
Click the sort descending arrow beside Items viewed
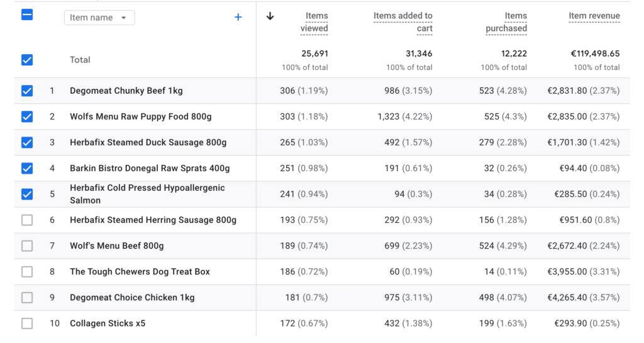pos(270,16)
